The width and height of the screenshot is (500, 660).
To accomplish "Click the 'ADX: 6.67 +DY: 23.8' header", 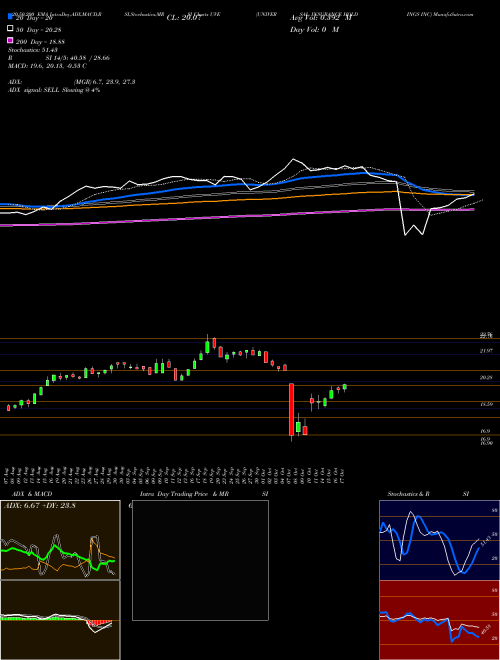I will pyautogui.click(x=40, y=506).
